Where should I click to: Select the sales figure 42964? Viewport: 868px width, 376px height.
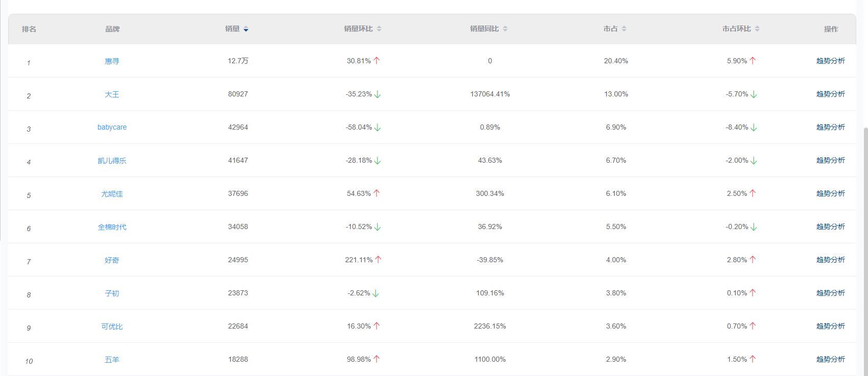click(x=238, y=127)
